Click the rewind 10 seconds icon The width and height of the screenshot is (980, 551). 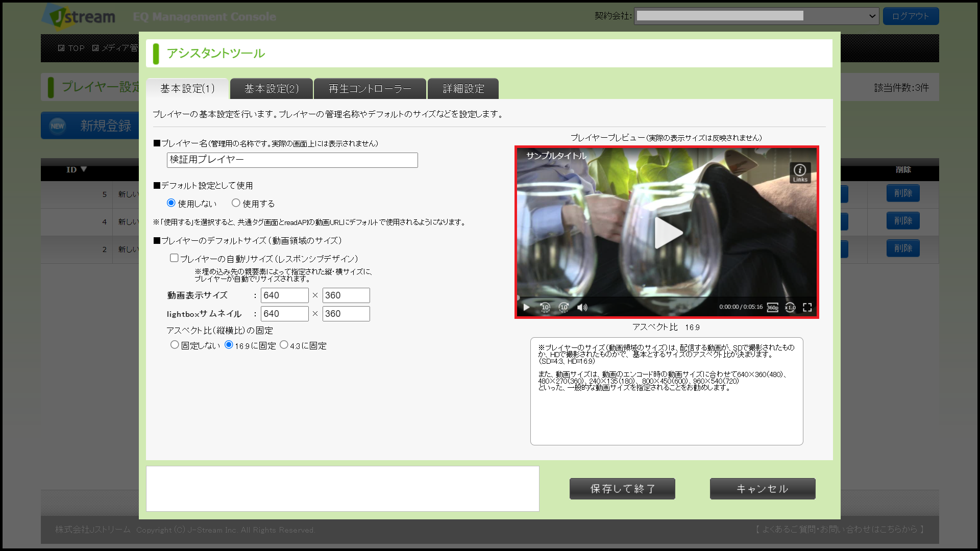click(545, 307)
